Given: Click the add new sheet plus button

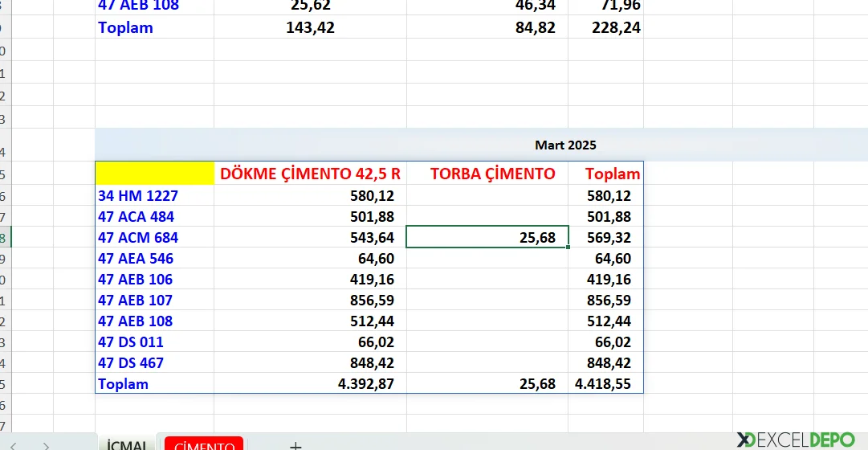Looking at the screenshot, I should (295, 445).
